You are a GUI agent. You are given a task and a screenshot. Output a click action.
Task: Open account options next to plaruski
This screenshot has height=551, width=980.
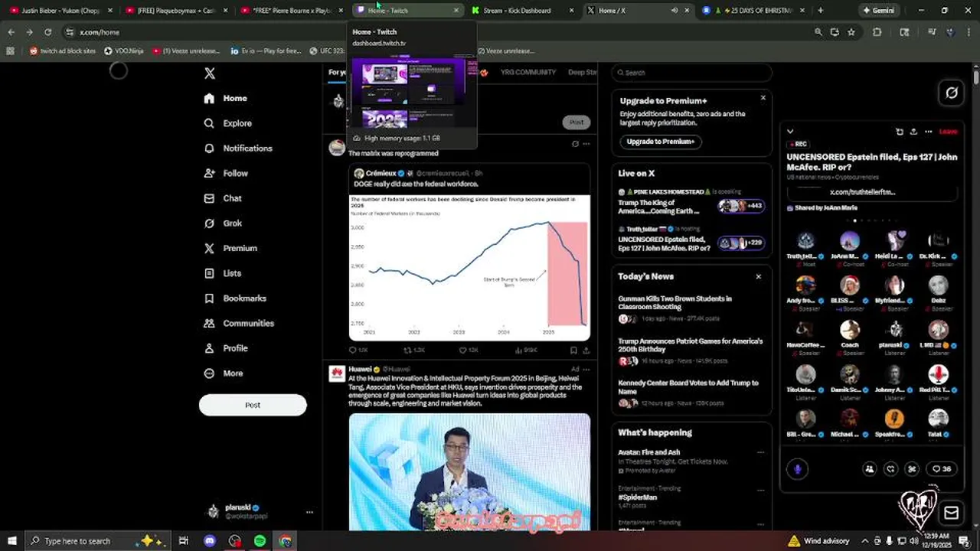[x=309, y=512]
